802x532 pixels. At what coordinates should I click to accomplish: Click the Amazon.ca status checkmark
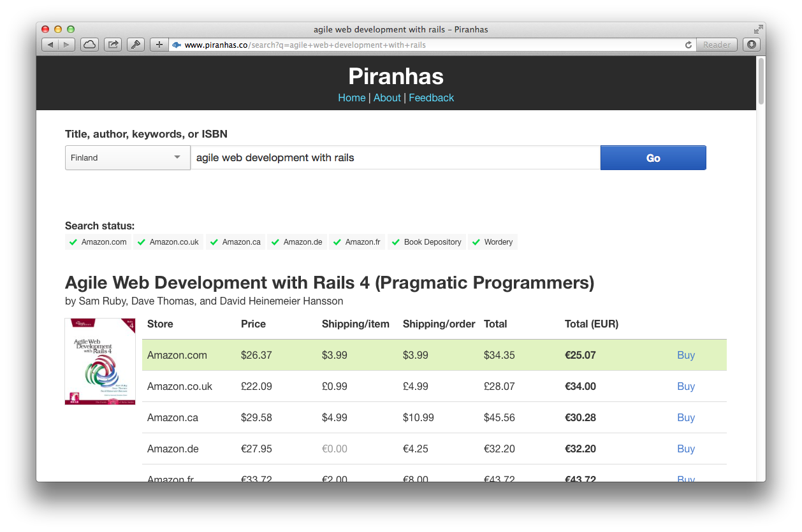click(x=214, y=242)
